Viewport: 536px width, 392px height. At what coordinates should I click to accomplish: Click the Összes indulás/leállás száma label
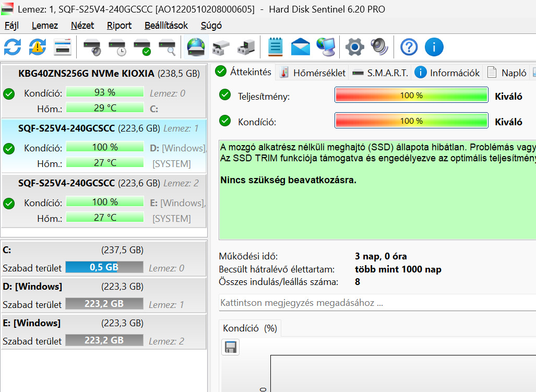[x=279, y=282]
